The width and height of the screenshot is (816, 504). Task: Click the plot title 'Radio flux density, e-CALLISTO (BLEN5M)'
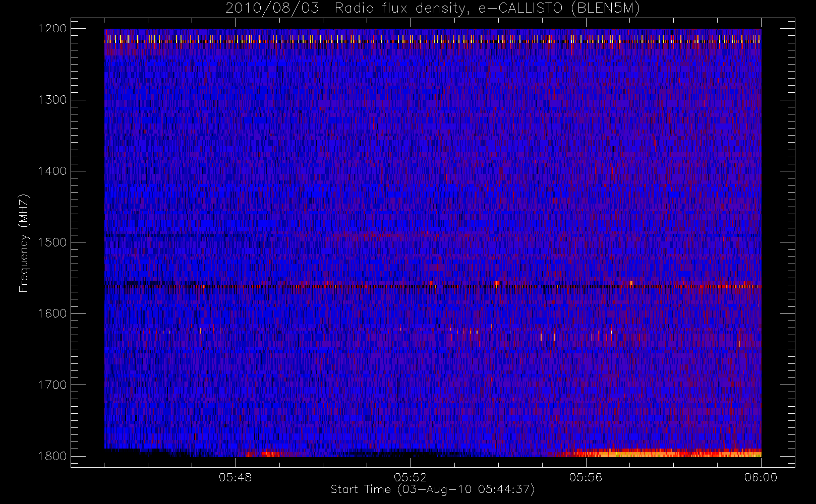488,9
